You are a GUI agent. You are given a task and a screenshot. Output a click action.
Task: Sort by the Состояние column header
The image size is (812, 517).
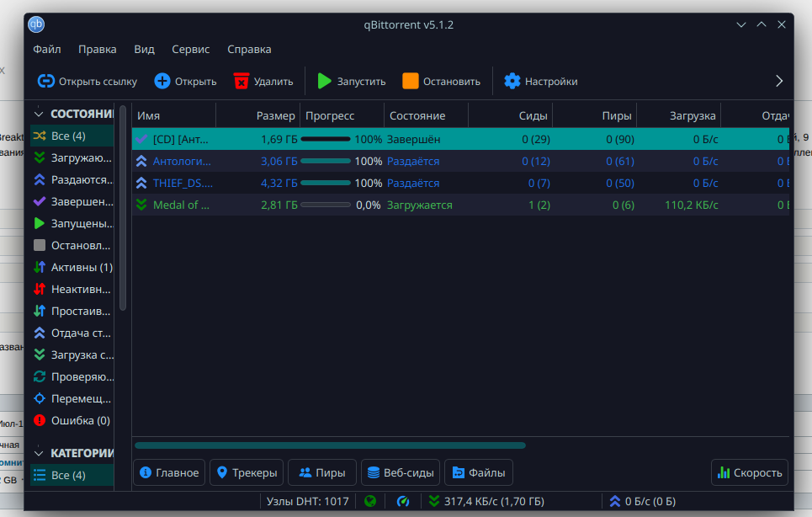[x=427, y=115]
